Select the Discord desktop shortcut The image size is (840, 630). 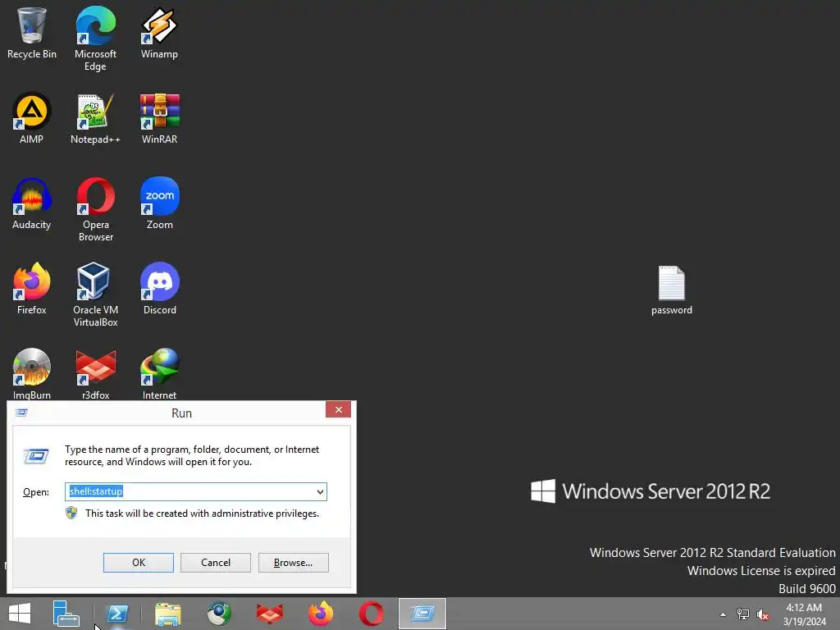coord(159,289)
